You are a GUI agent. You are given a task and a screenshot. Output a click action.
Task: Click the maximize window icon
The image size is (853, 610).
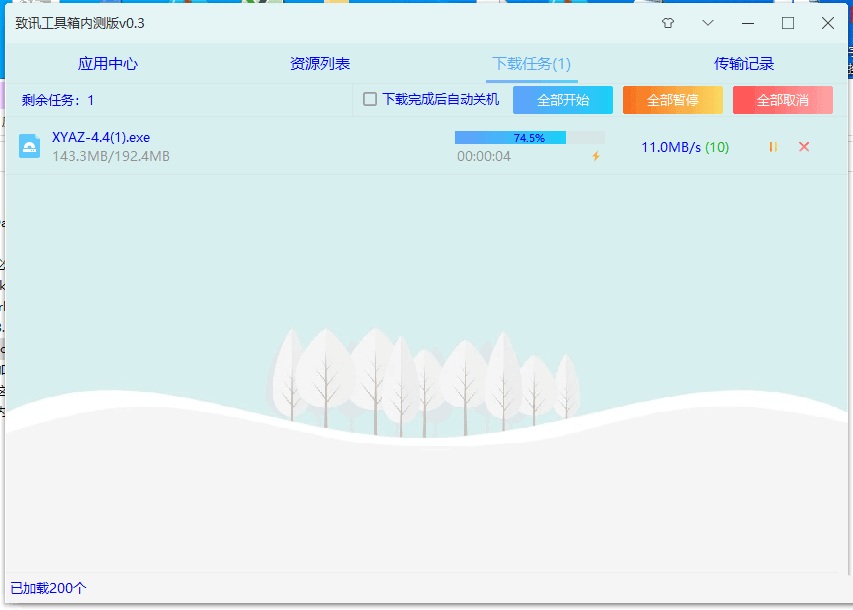tap(786, 22)
